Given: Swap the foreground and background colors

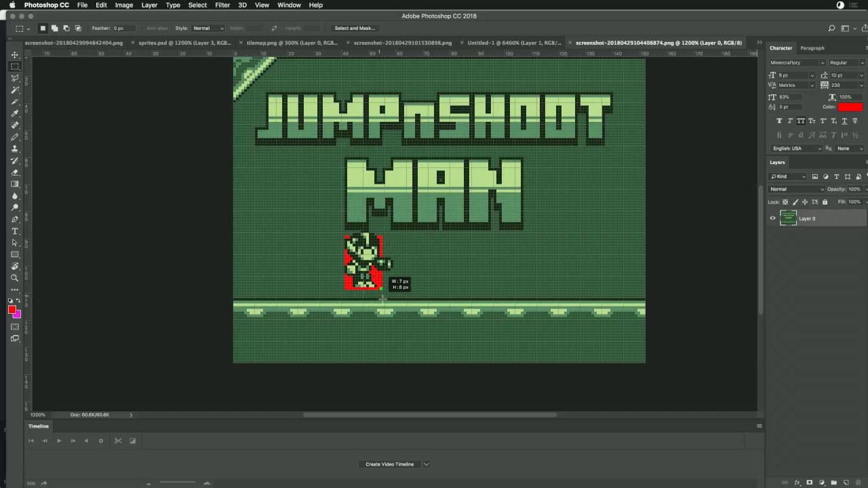Looking at the screenshot, I should [18, 300].
